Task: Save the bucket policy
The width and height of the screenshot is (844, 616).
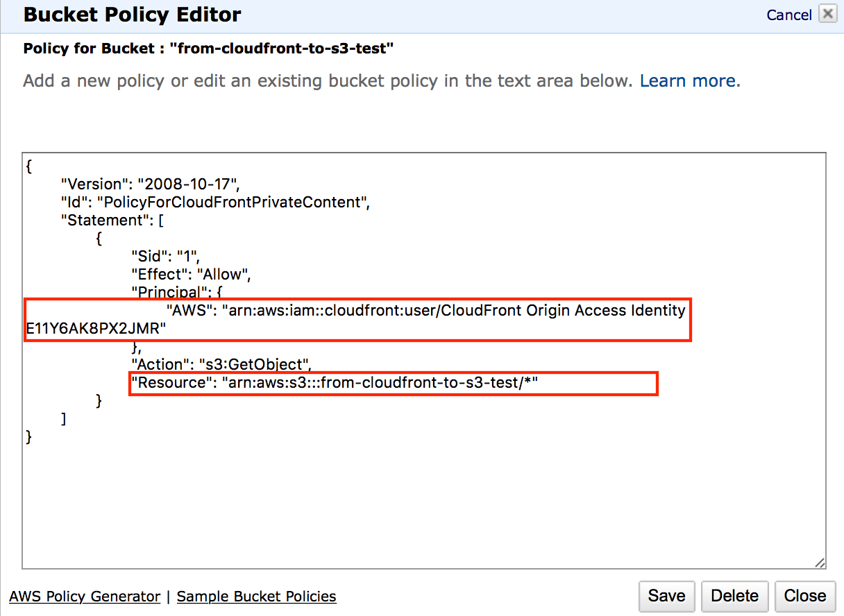Action: pyautogui.click(x=666, y=596)
